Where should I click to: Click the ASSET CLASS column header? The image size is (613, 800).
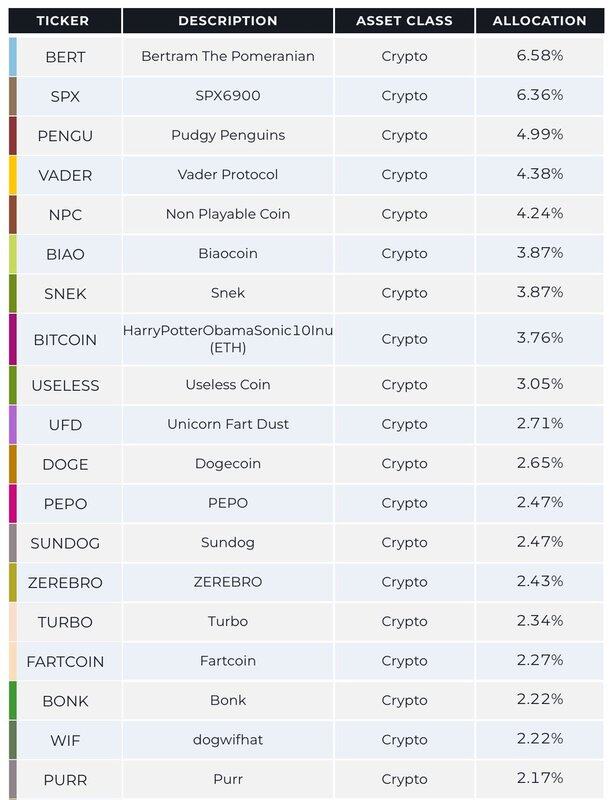[x=404, y=21]
